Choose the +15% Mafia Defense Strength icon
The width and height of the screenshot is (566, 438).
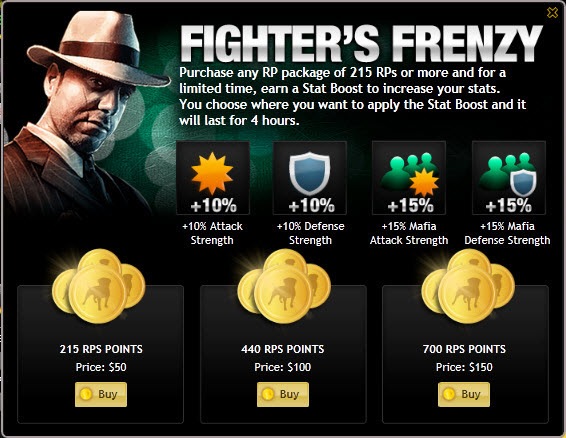(x=509, y=178)
